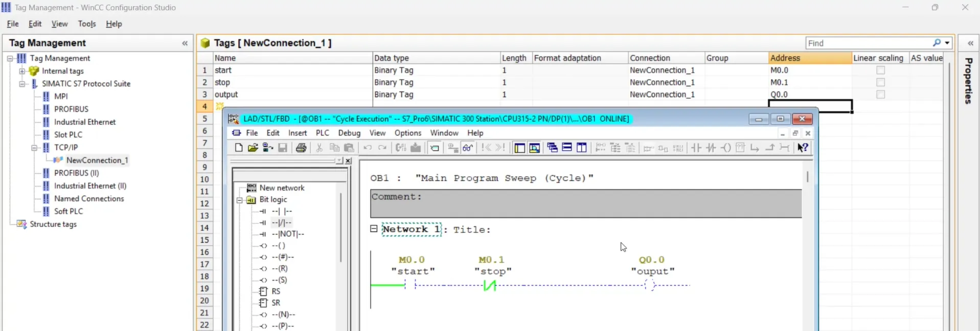This screenshot has height=331, width=980.
Task: Open the Insert menu in LAD/STL/FBD
Action: coord(298,133)
